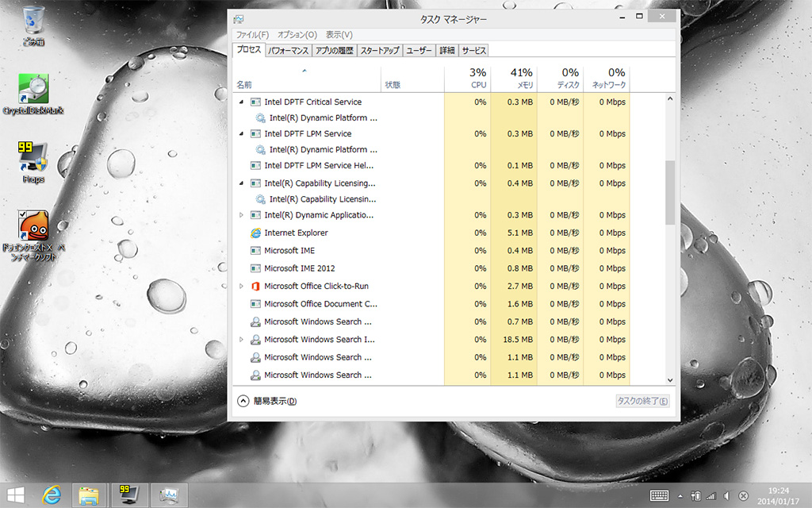Click the タスクの終了 button
812x508 pixels.
click(x=642, y=401)
